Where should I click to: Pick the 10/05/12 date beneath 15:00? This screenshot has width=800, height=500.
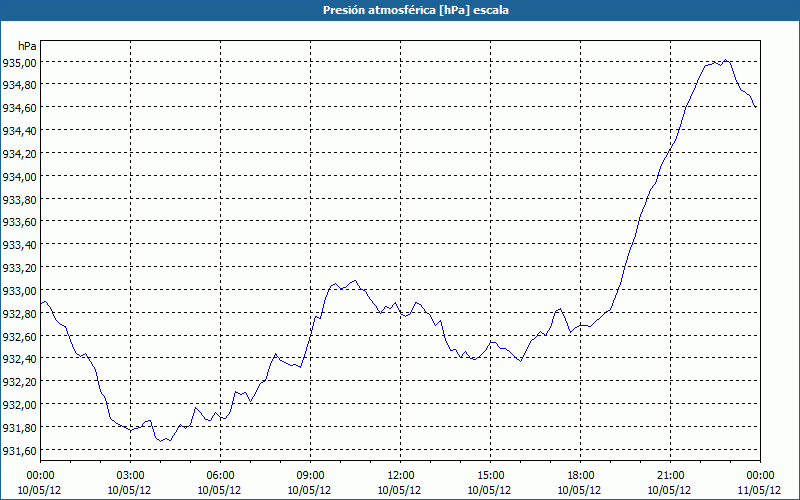pos(490,490)
